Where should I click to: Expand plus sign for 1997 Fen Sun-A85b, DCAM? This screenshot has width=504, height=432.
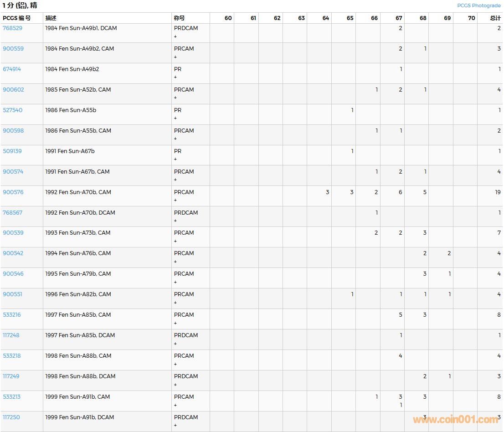coord(175,344)
